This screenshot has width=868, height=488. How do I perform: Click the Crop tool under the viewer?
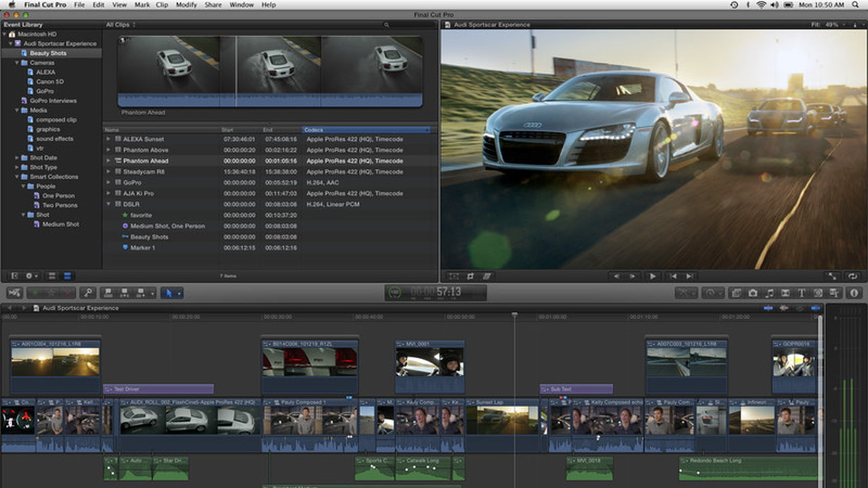pos(470,276)
